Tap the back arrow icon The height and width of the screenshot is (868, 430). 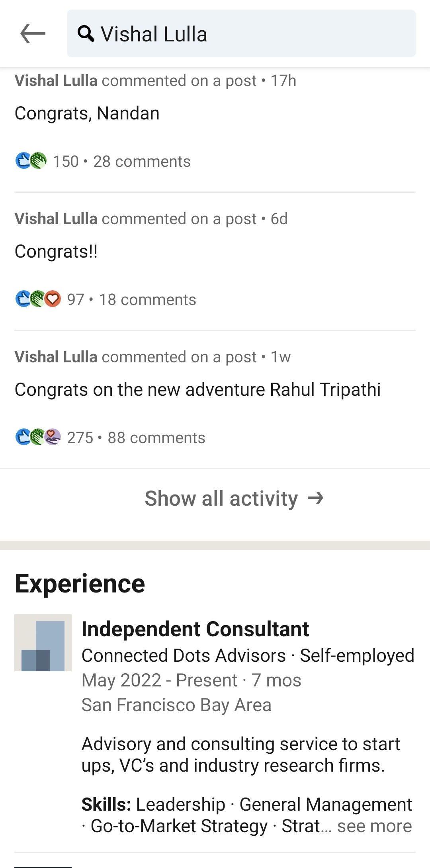33,33
